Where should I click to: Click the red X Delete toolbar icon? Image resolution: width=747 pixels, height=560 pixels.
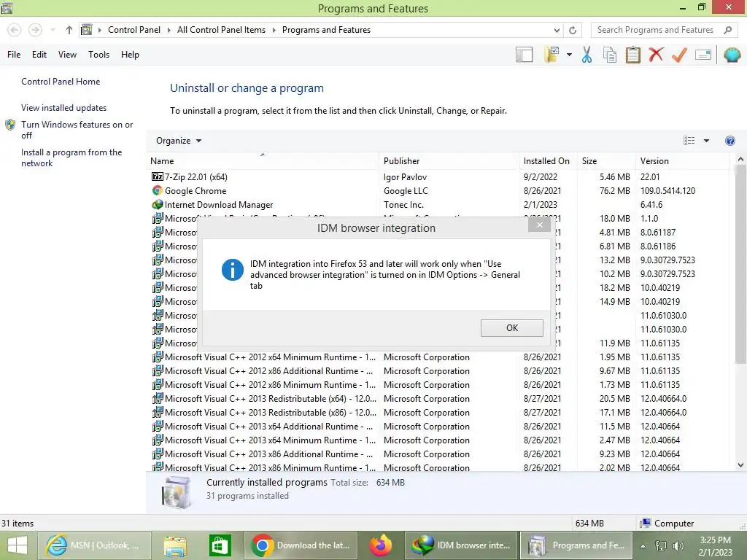click(656, 54)
